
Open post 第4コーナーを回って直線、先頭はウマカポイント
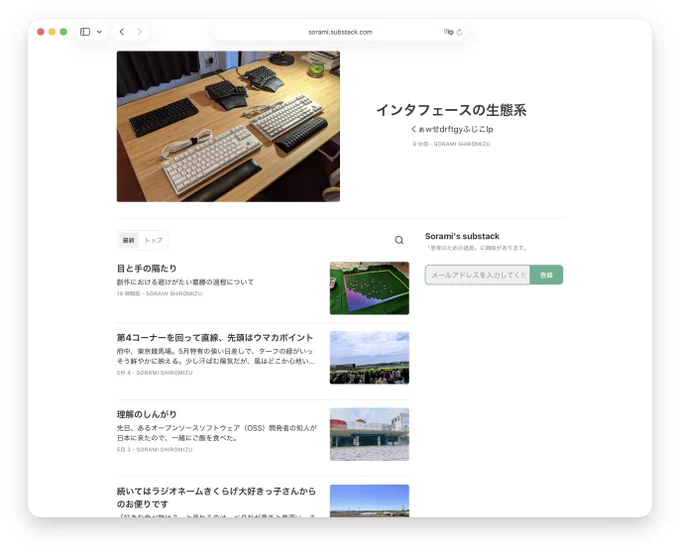[215, 338]
